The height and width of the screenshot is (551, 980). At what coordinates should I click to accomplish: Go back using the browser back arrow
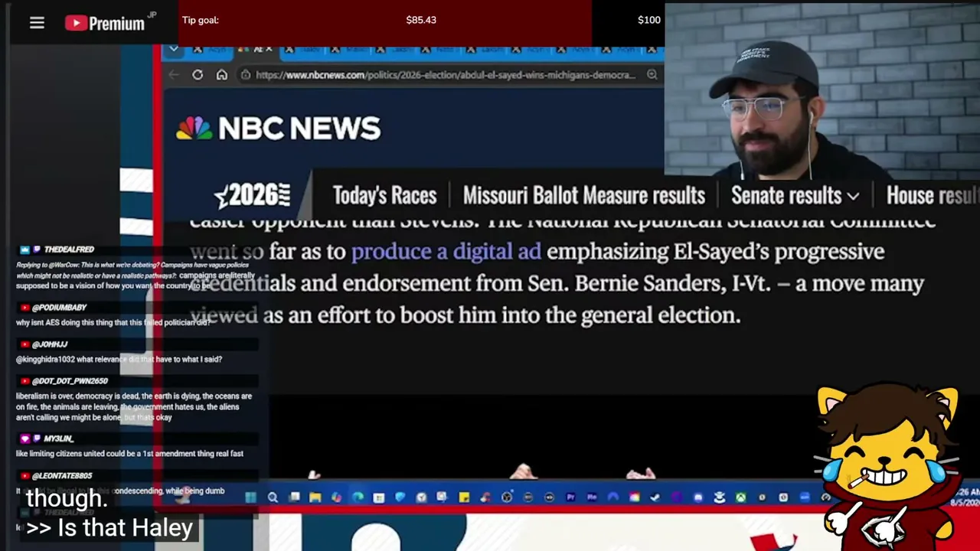point(174,75)
